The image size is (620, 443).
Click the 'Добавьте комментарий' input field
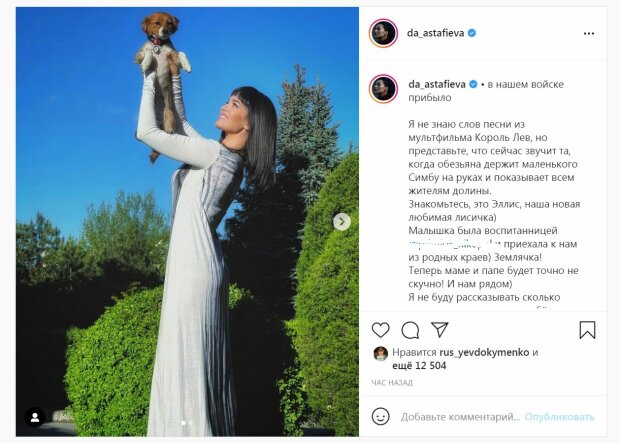pos(460,417)
